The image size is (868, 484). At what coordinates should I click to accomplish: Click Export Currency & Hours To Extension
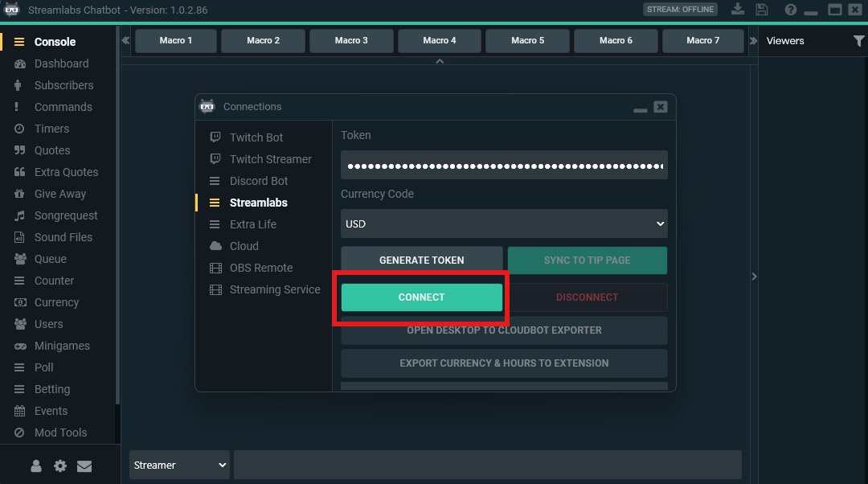pos(504,363)
